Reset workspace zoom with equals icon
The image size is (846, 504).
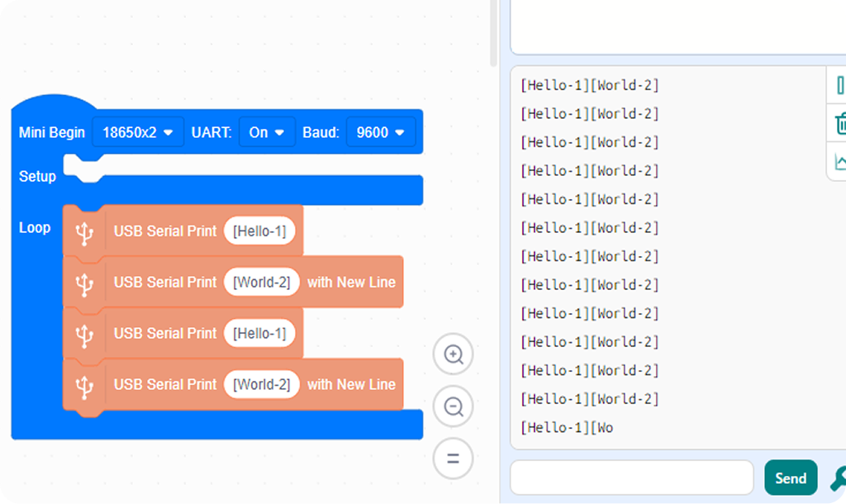(454, 459)
